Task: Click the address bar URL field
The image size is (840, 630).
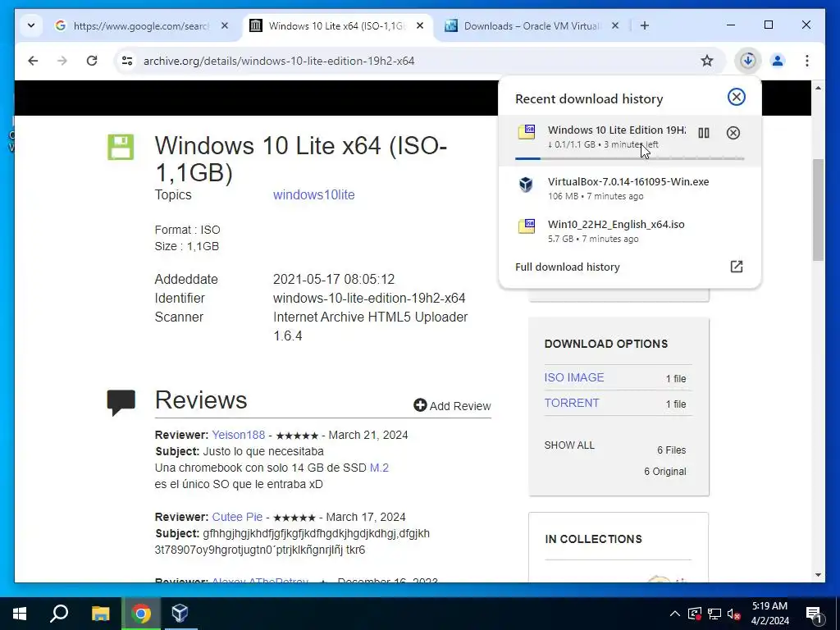Action: tap(418, 61)
